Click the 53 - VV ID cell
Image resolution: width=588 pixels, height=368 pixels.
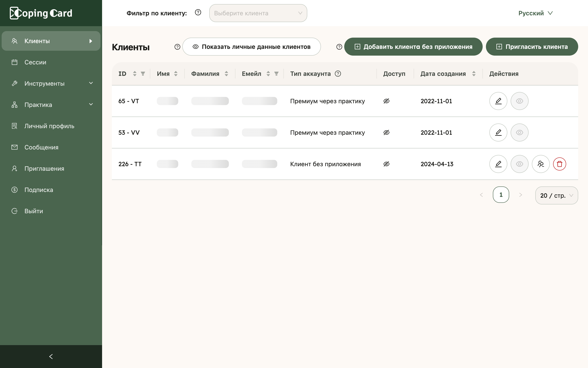[x=129, y=132]
